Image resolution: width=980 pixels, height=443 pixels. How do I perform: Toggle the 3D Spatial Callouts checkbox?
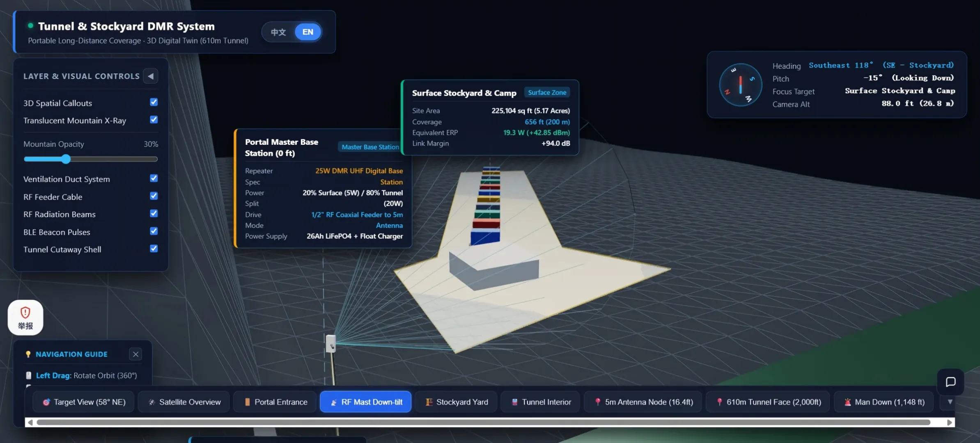point(154,102)
